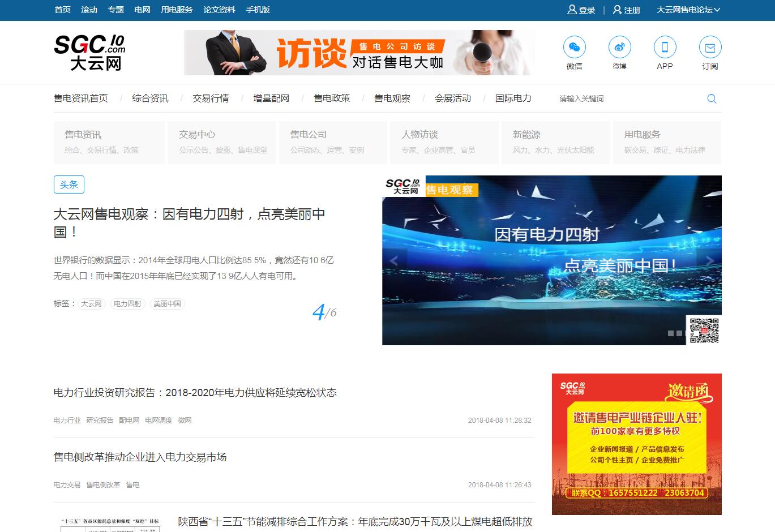The image size is (775, 532).
Task: Open the 新能源 category card
Action: pyautogui.click(x=556, y=143)
